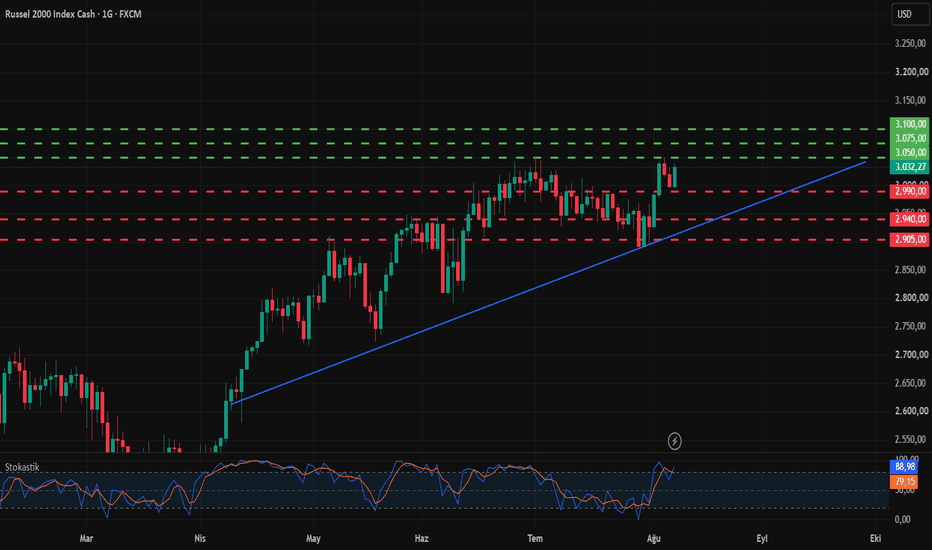Click the 3.200,00 price axis value
The width and height of the screenshot is (932, 550).
click(x=911, y=72)
